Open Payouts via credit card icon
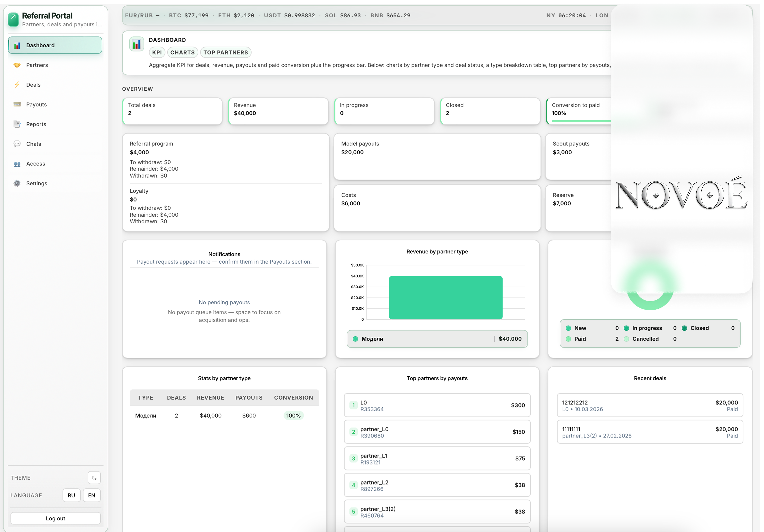This screenshot has width=764, height=532. point(17,104)
